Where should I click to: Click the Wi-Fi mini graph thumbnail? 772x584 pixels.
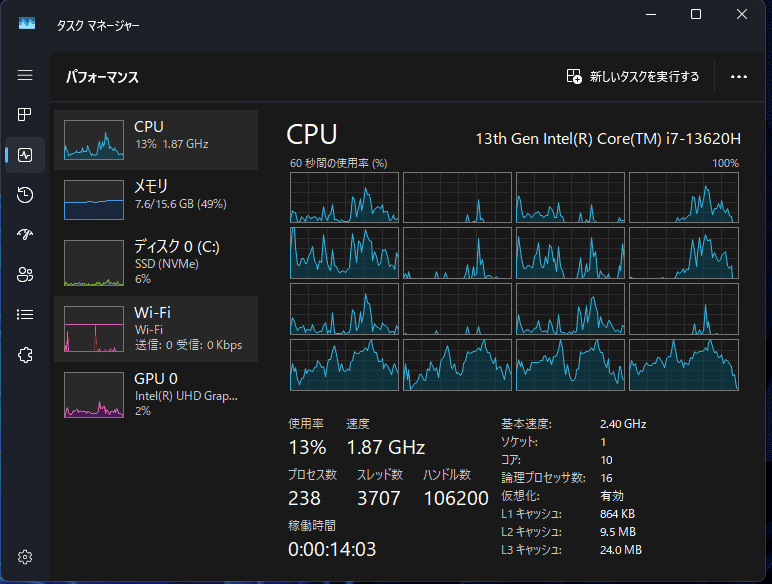94,329
